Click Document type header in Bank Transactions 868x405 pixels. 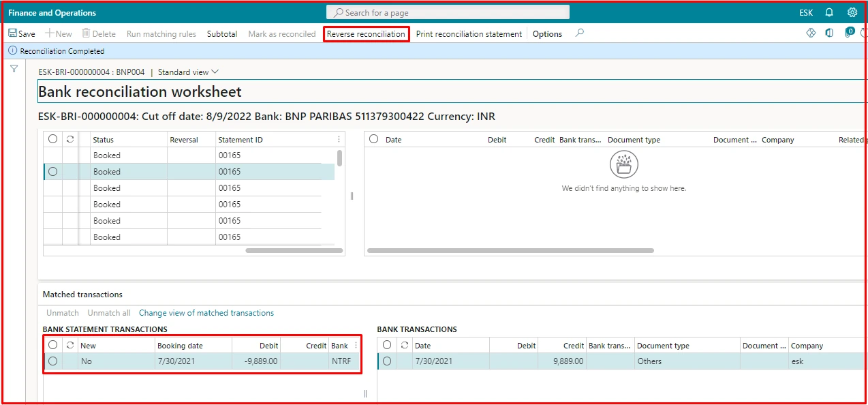point(687,346)
